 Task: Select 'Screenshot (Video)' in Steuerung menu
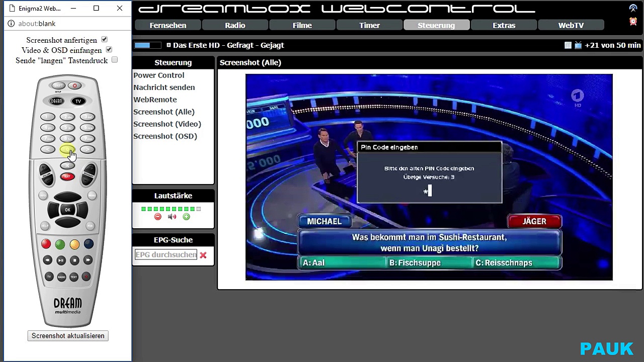pos(167,124)
